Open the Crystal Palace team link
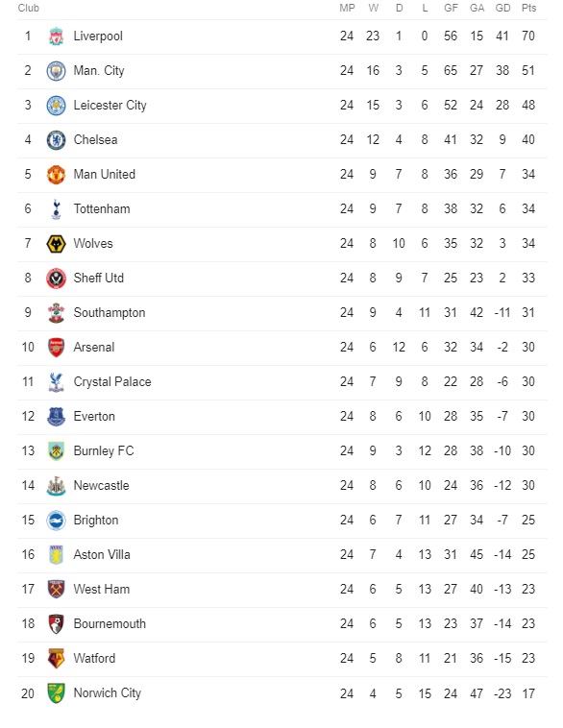Screen dimensions: 563x728 click(112, 382)
